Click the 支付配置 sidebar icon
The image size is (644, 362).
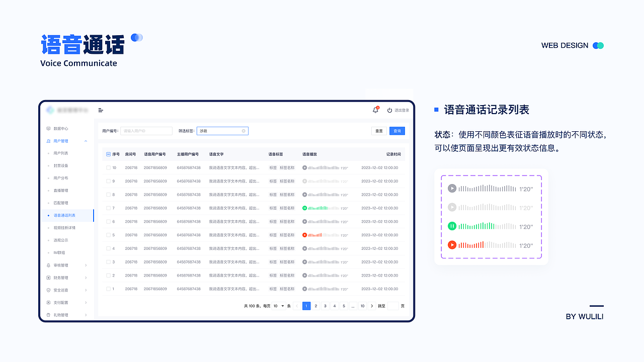pyautogui.click(x=48, y=303)
